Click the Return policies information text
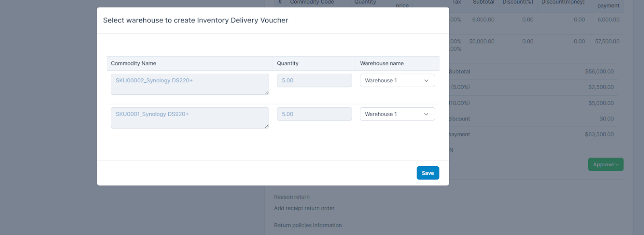644x235 pixels. coord(308,225)
